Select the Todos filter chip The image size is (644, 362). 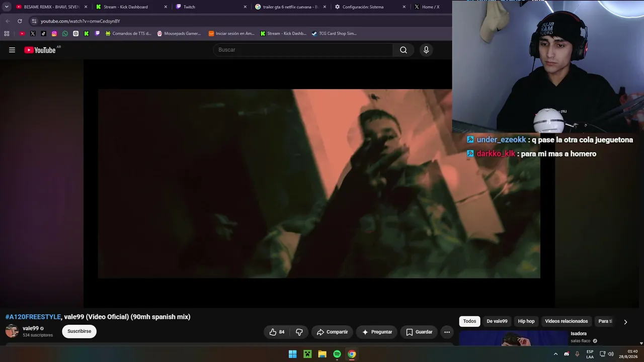tap(469, 321)
